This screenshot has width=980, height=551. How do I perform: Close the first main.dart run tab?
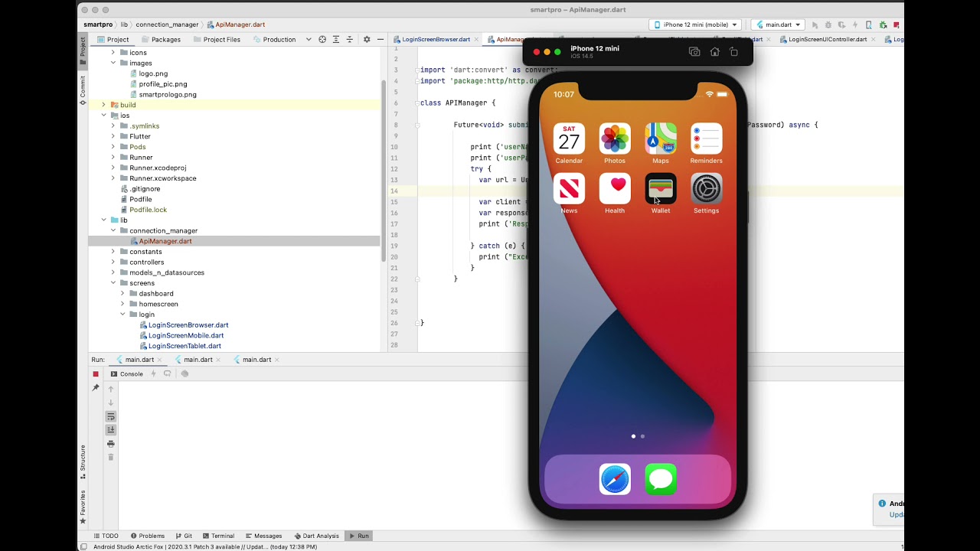pos(158,360)
